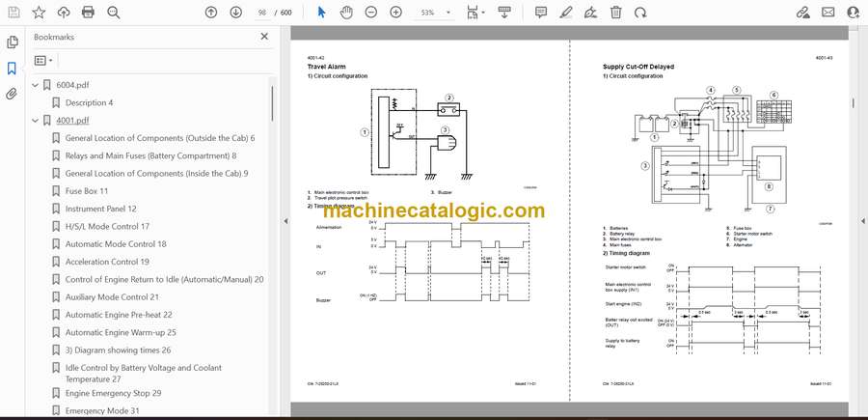Click the Supply Cut-Off Delayed heading
Image resolution: width=868 pixels, height=420 pixels.
point(638,67)
